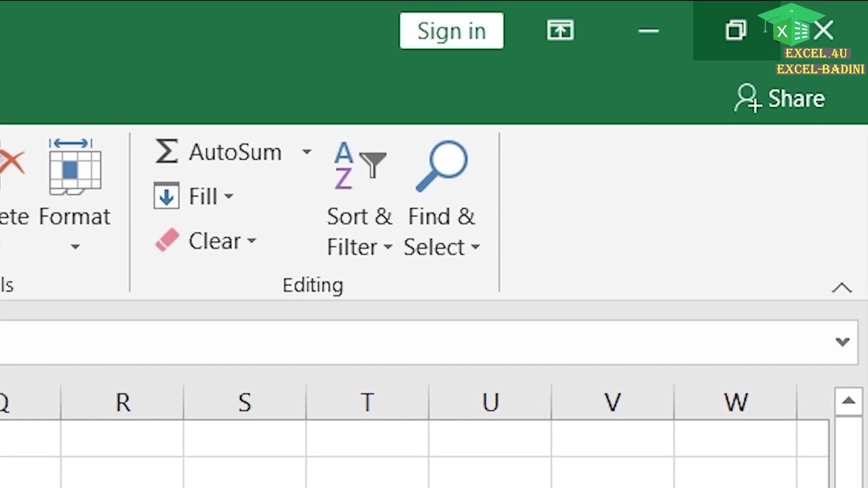Click the Delete cells icon
This screenshot has height=488, width=868.
click(x=11, y=163)
